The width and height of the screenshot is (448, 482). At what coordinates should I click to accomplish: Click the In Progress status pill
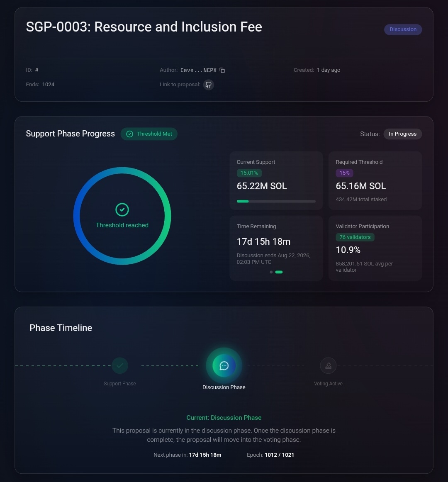(x=402, y=134)
